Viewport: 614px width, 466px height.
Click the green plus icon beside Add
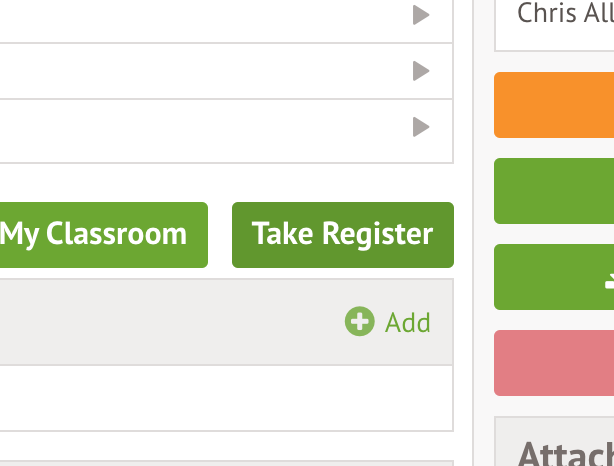point(359,322)
